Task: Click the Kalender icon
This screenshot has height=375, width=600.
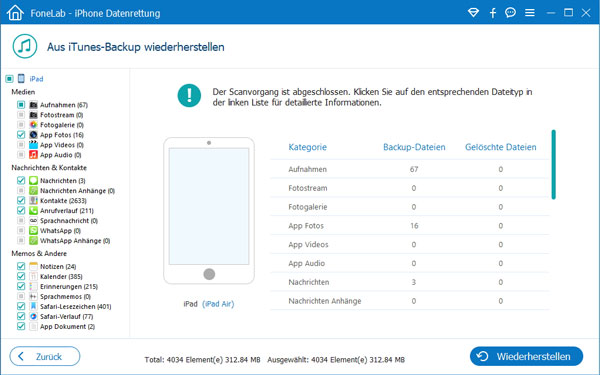Action: coord(33,276)
